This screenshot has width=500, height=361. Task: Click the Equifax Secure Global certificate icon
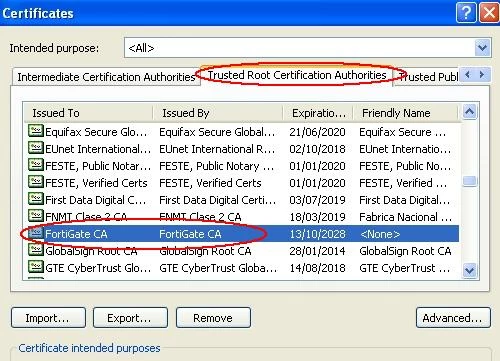36,131
